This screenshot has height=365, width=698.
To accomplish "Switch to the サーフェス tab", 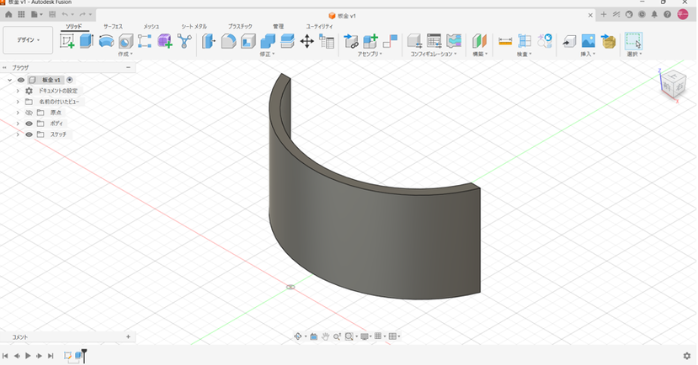I will pos(113,26).
